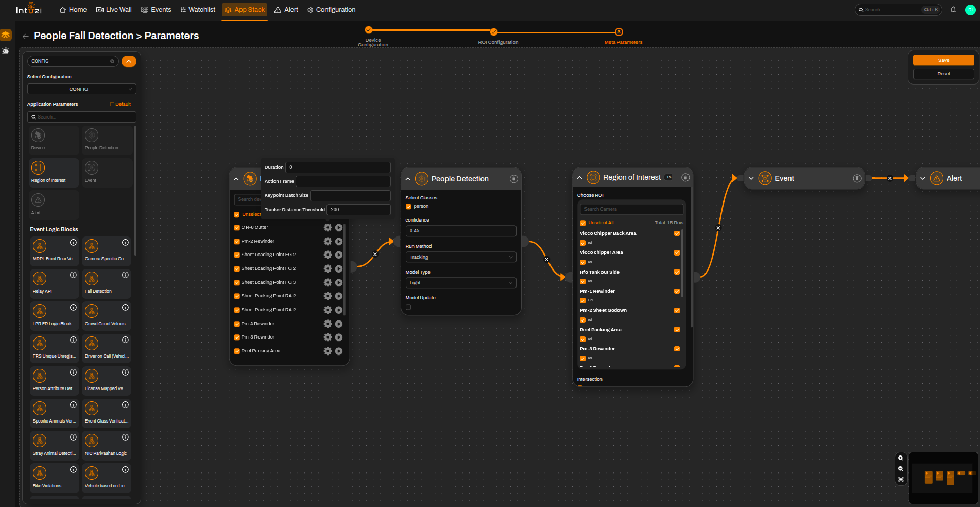Click the App Stack layers sidebar icon
Screen dimensions: 980x507
6,35
